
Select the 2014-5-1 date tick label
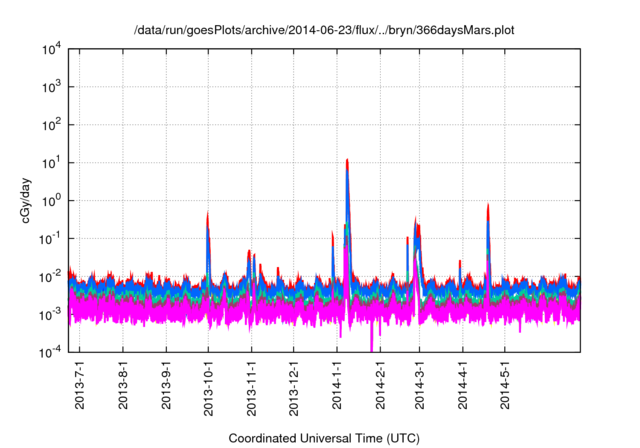point(503,386)
